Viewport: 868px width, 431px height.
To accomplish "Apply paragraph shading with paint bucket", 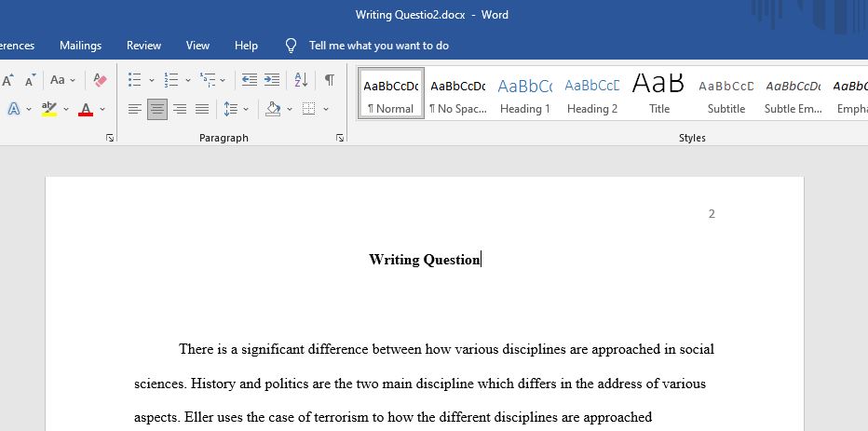I will pos(273,109).
